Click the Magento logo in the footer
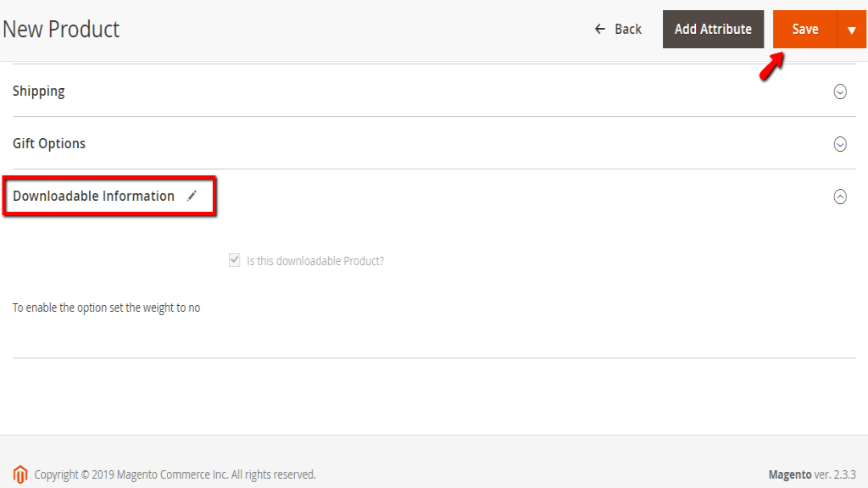 [20, 474]
